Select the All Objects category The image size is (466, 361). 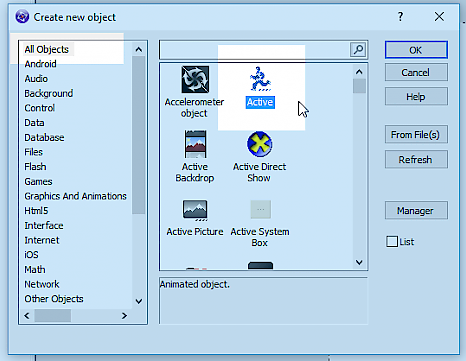47,49
